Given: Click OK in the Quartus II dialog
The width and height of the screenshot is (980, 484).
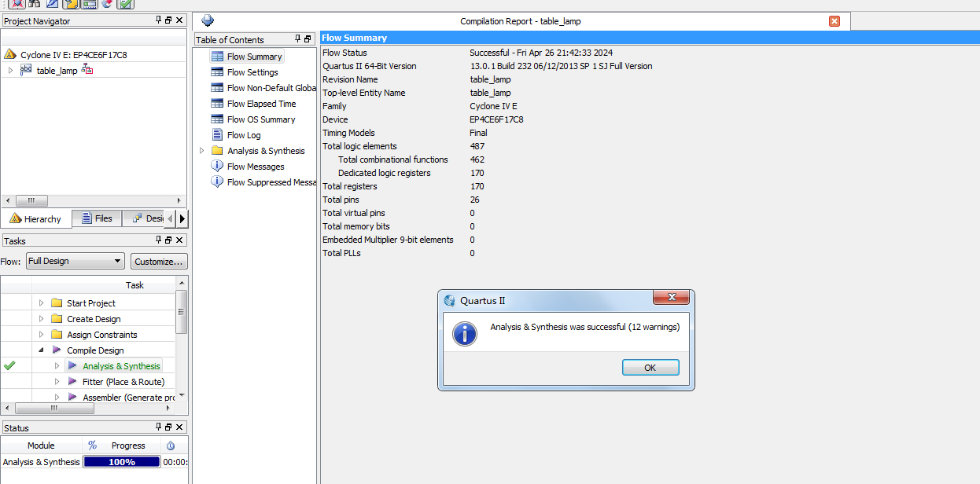Looking at the screenshot, I should click(650, 368).
